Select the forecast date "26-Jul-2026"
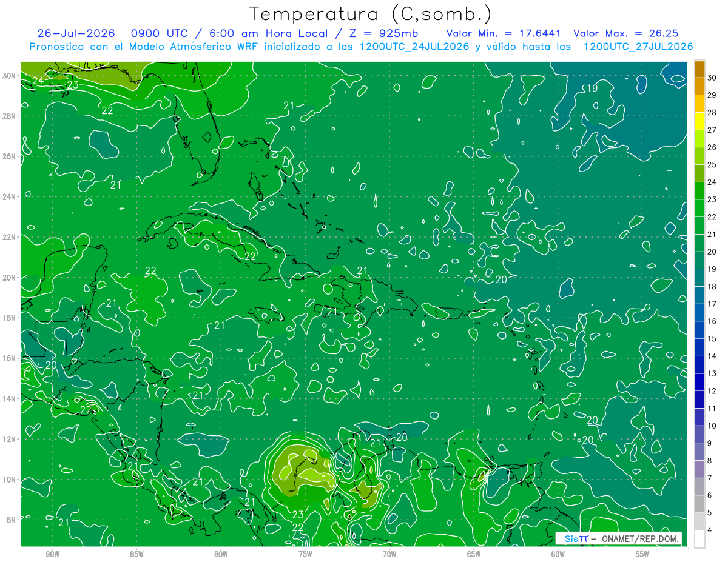 click(76, 34)
